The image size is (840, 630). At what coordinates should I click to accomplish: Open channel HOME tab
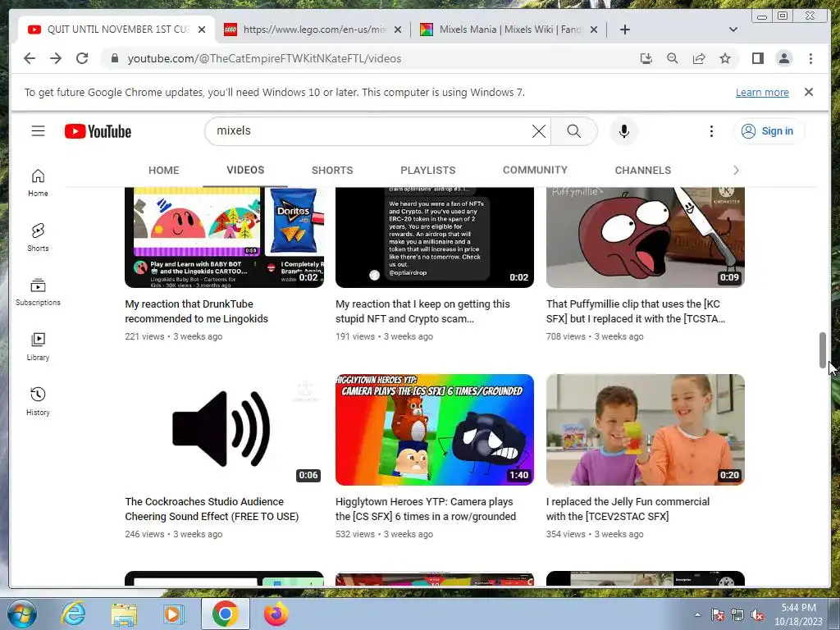(x=163, y=171)
